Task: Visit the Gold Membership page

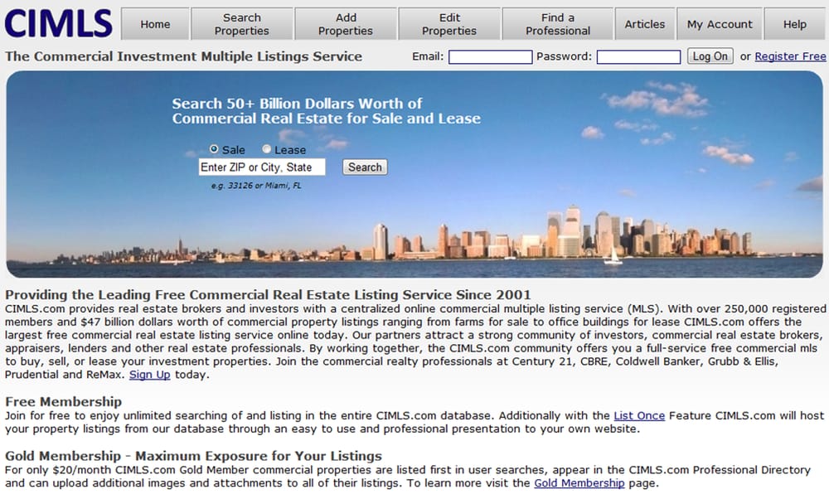Action: [x=579, y=482]
